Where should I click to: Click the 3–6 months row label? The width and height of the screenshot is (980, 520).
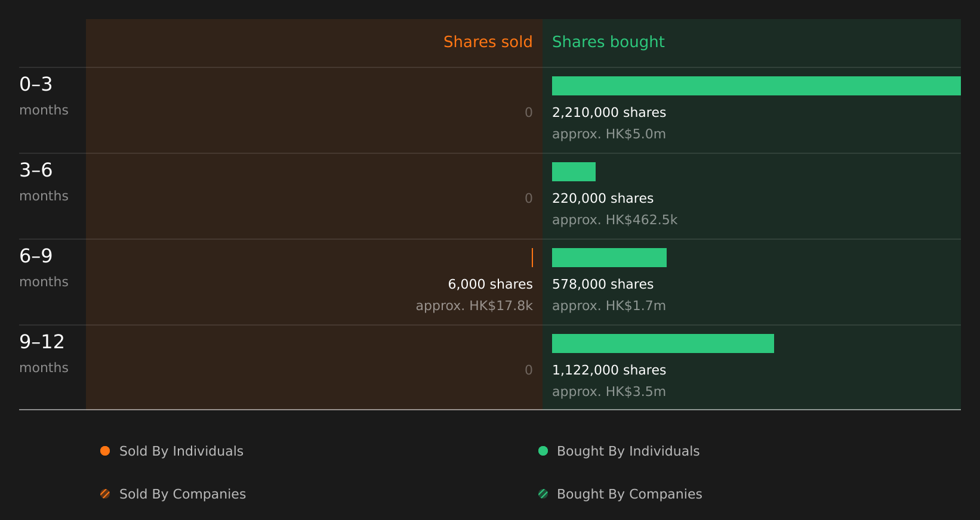click(x=44, y=182)
